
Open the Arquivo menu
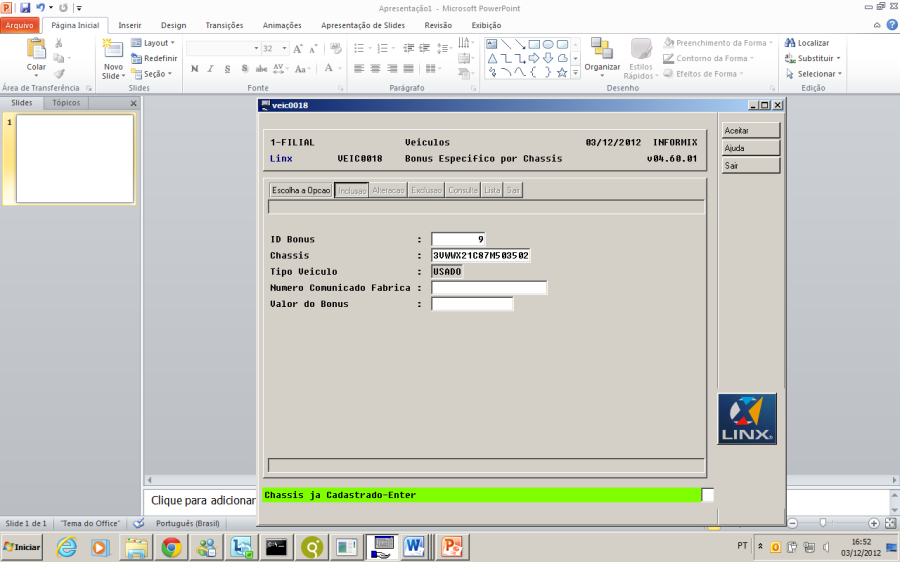tap(20, 25)
